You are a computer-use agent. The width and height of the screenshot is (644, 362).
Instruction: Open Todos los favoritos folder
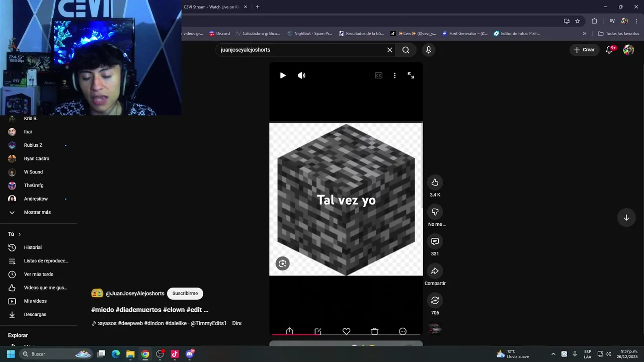[618, 34]
